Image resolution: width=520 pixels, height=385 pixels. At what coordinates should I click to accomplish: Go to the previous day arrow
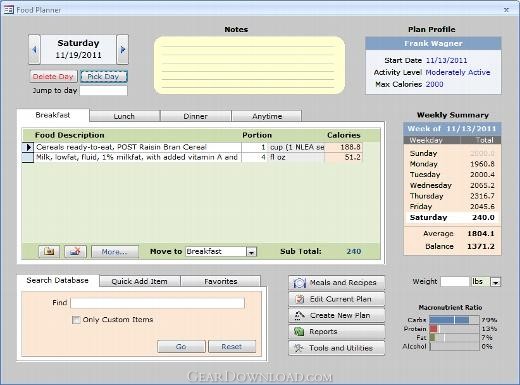[34, 49]
